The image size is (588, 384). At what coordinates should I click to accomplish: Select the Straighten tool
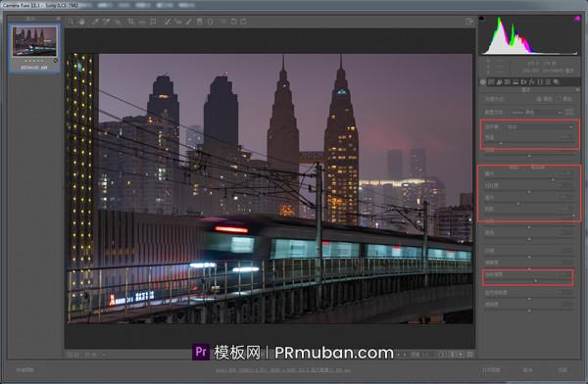(x=142, y=22)
